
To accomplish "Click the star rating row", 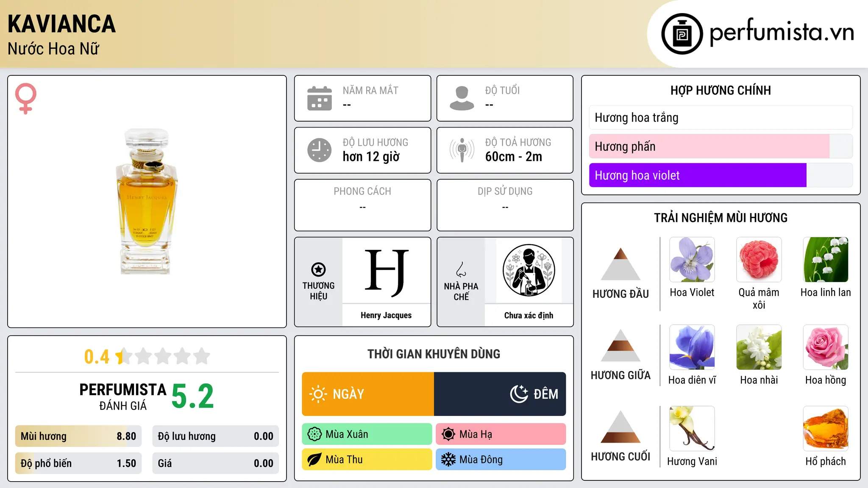I will point(163,356).
